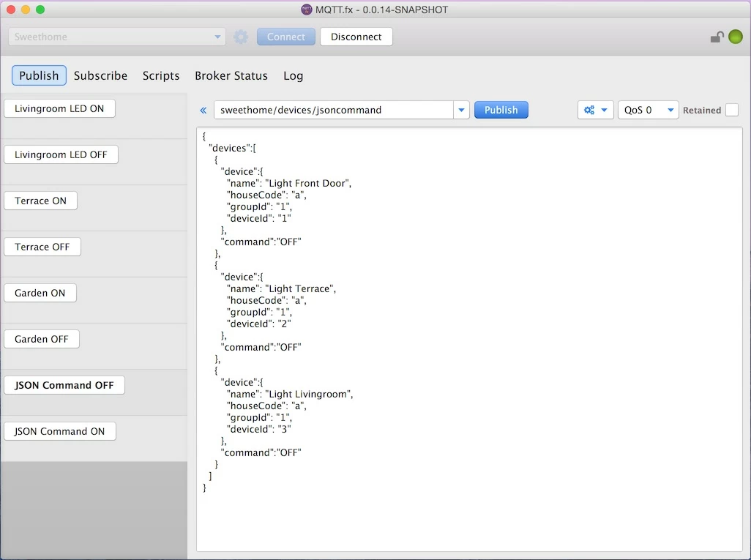Open the Scripts tab
751x560 pixels.
click(x=161, y=75)
